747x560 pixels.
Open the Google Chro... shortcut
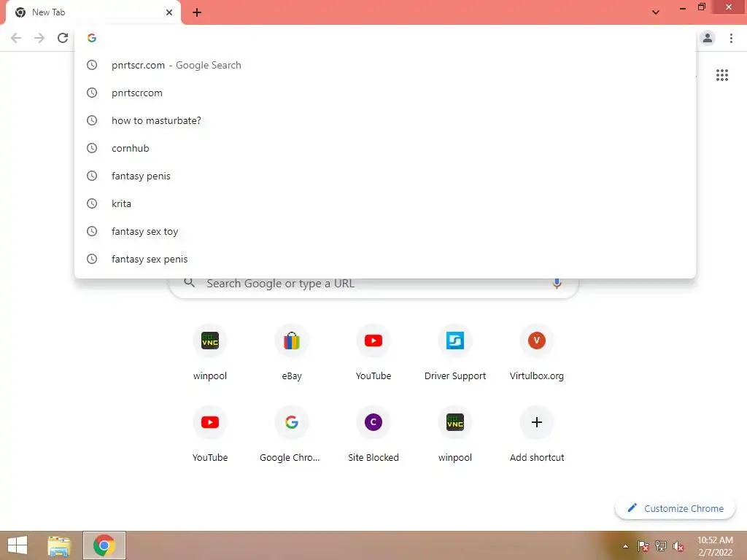[292, 434]
